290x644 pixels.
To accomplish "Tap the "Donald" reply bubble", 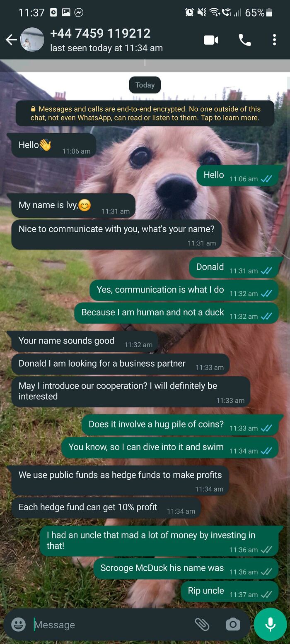I will (234, 267).
